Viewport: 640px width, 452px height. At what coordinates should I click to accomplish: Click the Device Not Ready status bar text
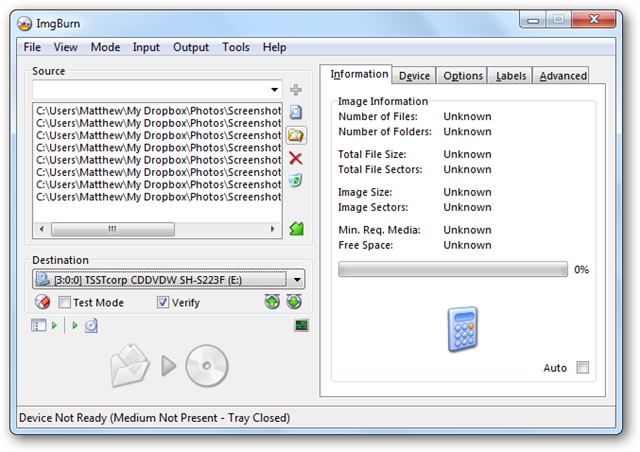155,418
